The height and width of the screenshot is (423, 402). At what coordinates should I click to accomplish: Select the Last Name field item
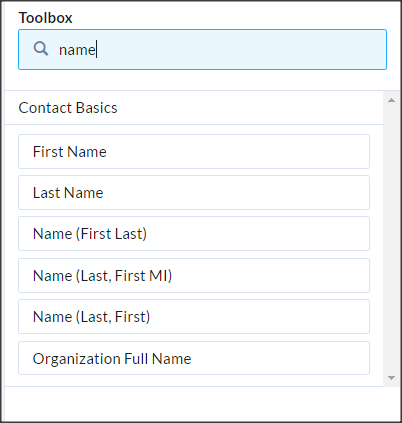point(194,193)
